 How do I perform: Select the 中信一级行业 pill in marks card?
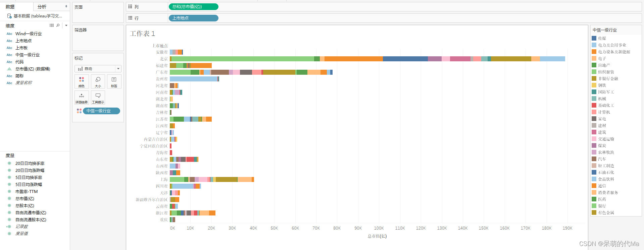coord(101,111)
